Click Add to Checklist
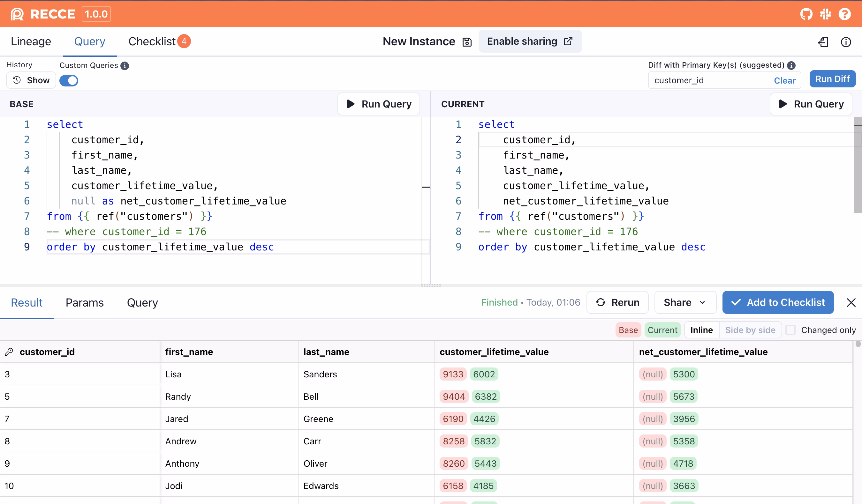Viewport: 862px width, 504px height. 778,302
